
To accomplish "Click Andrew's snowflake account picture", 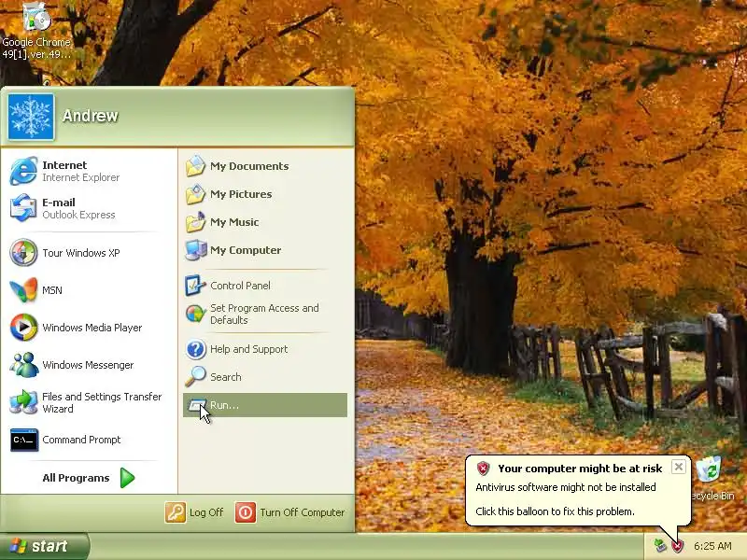I will pos(31,117).
